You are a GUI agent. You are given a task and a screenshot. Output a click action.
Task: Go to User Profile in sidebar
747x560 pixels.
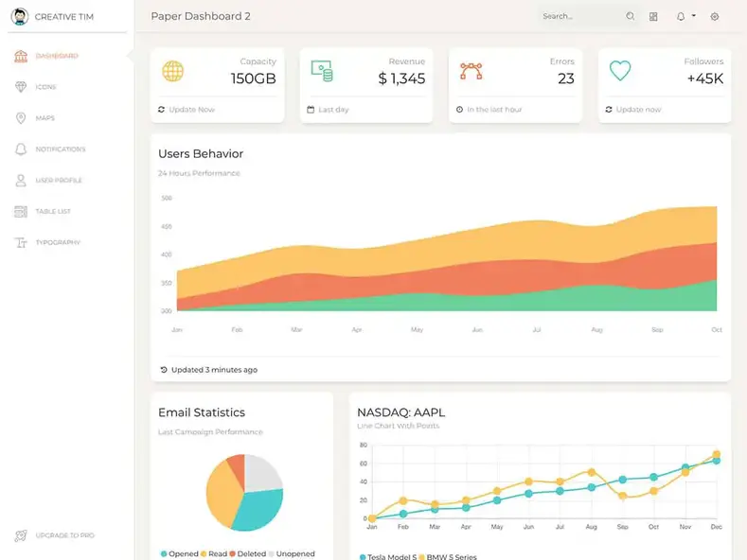tap(59, 180)
